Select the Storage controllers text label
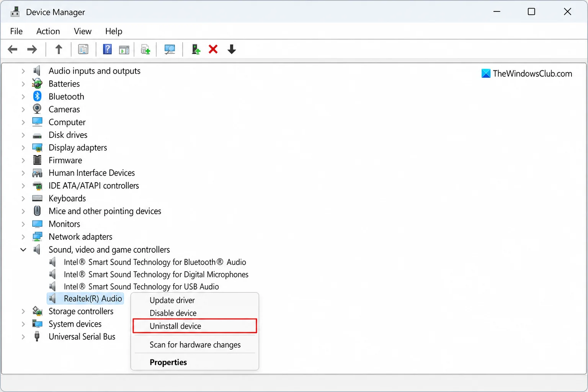Screen dimensions: 588x392 81,311
